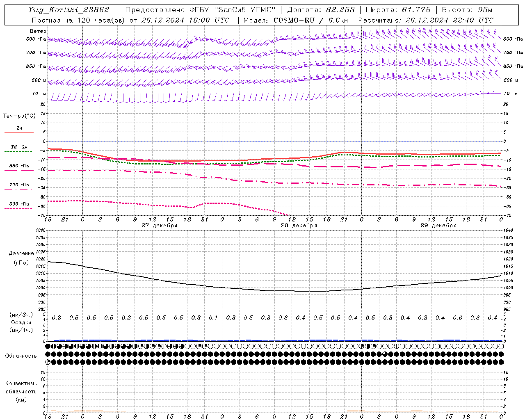Click the (гПа) unit label under Давление
The width and height of the screenshot is (525, 420).
pos(21,262)
